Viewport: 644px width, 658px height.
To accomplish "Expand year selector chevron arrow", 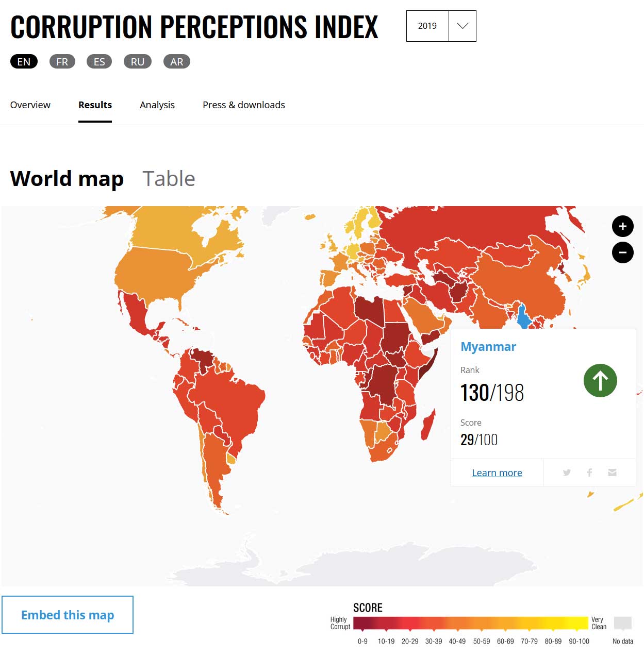I will click(463, 26).
